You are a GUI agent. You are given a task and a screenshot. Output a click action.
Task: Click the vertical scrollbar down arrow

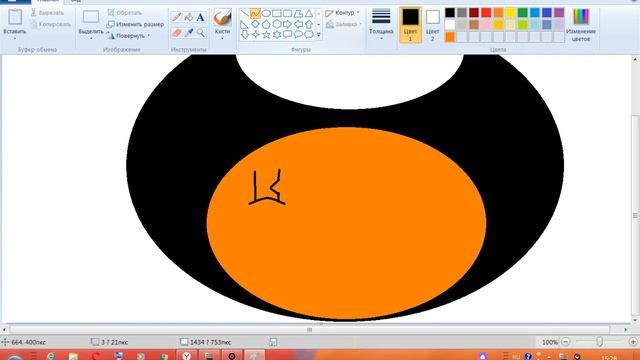pos(635,320)
